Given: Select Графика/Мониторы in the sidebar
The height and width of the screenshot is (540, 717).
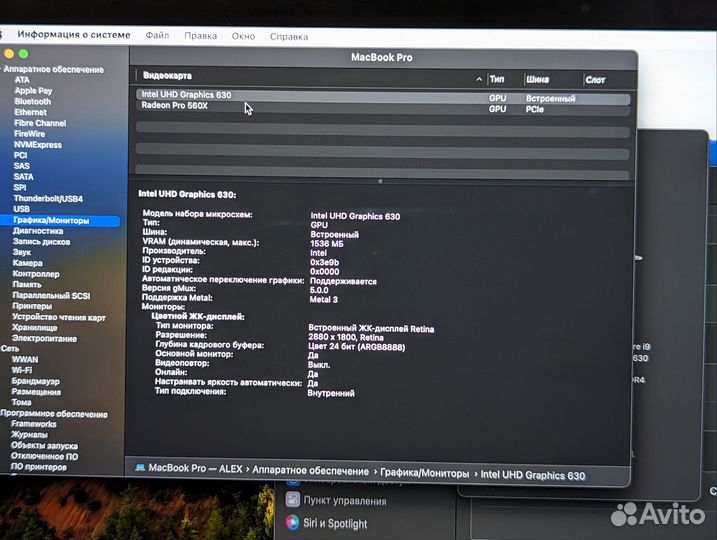Looking at the screenshot, I should tap(60, 220).
